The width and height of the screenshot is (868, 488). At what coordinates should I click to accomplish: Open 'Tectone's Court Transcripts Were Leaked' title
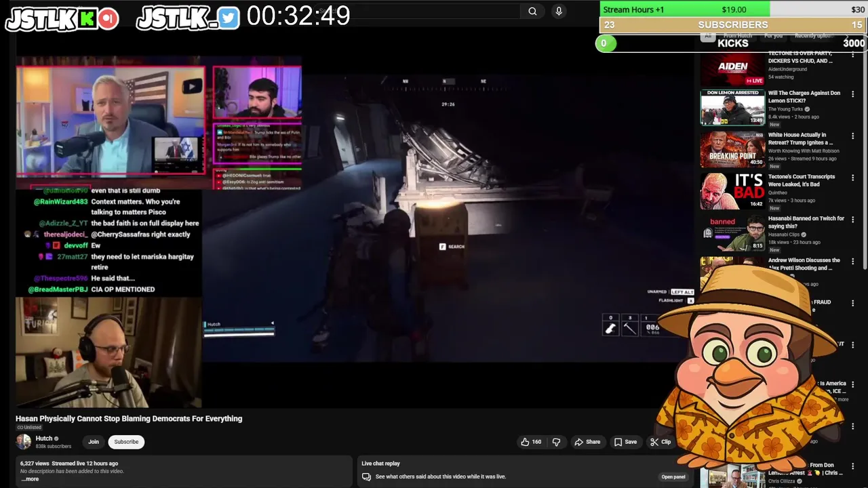point(802,180)
